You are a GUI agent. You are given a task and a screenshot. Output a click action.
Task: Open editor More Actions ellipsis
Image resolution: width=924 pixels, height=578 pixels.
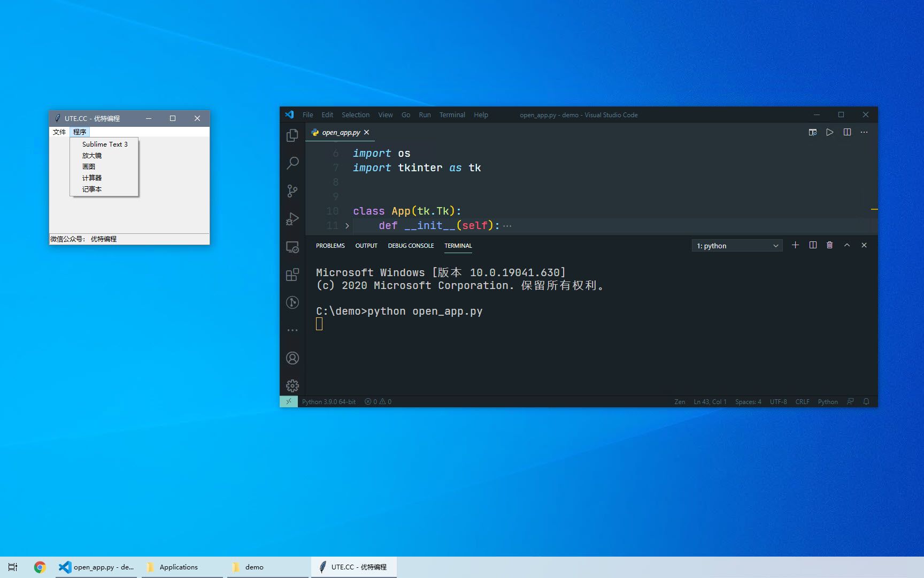tap(864, 132)
